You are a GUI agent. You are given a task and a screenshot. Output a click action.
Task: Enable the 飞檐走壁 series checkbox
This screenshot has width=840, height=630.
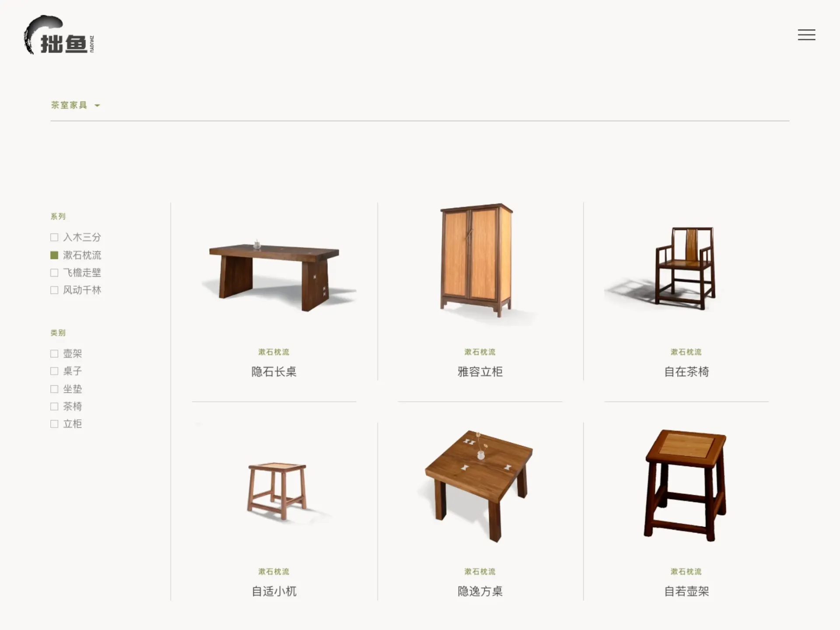[54, 273]
